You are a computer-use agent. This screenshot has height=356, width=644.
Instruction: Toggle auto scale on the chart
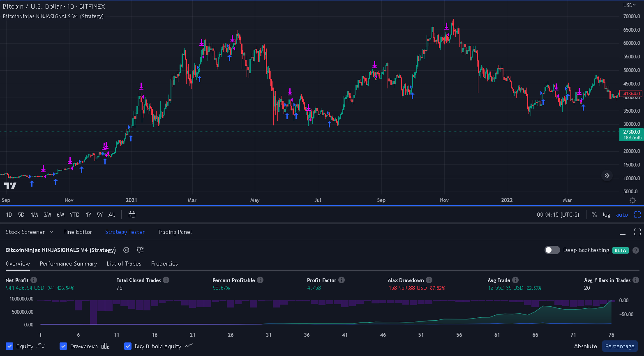[x=622, y=215]
